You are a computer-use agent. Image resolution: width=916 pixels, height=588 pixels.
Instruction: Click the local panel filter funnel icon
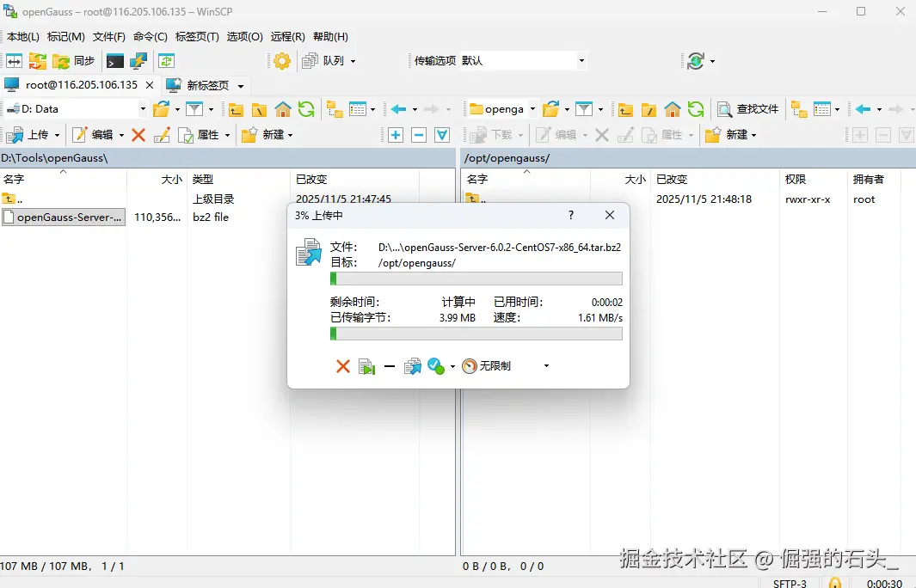click(x=194, y=108)
